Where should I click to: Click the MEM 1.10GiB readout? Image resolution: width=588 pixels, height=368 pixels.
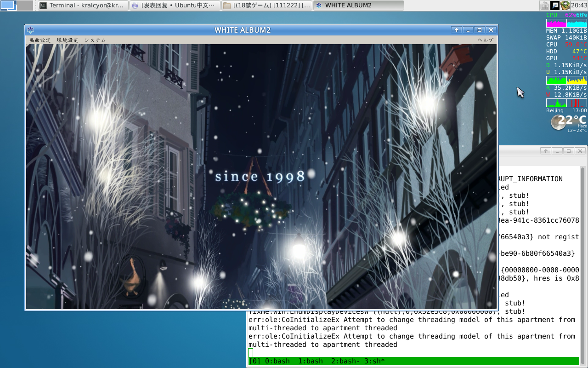566,31
